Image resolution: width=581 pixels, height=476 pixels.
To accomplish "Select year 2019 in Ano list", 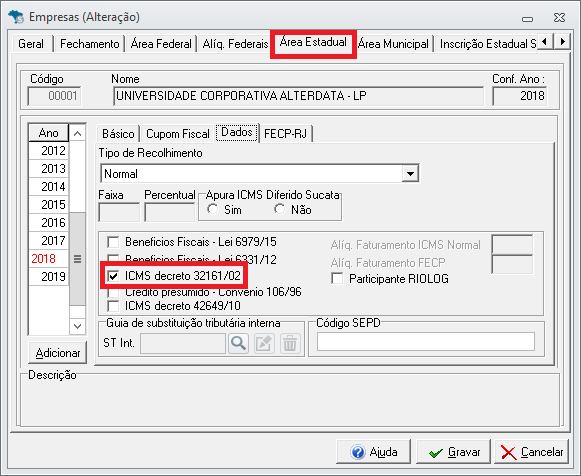I will pyautogui.click(x=49, y=276).
